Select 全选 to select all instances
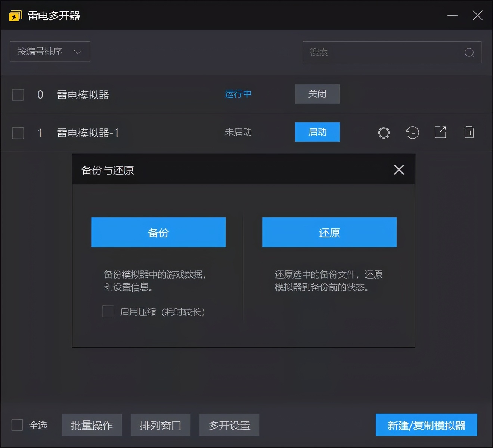493x448 pixels. pos(18,425)
